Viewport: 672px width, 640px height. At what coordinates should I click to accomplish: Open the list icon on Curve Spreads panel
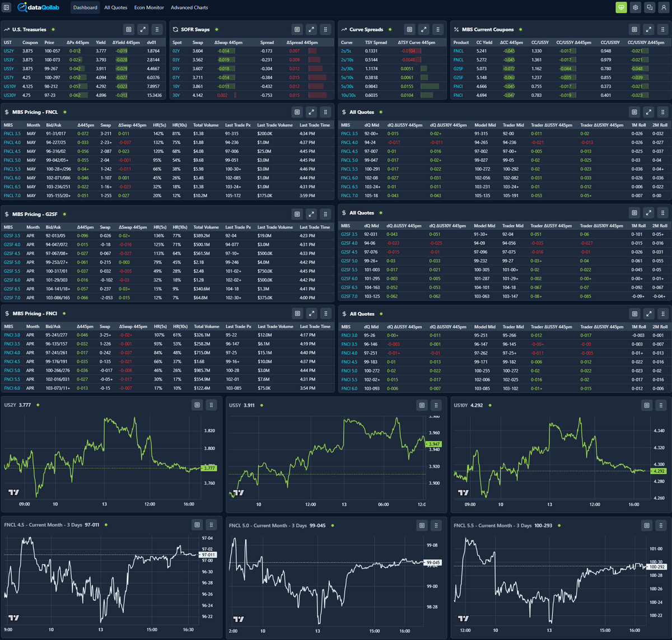(410, 29)
